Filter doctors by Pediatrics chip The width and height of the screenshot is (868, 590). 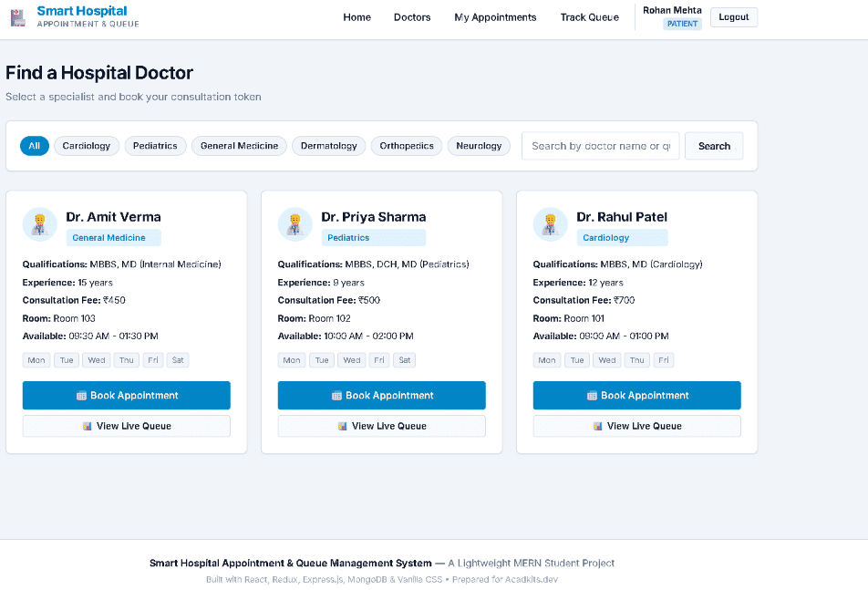coord(155,146)
